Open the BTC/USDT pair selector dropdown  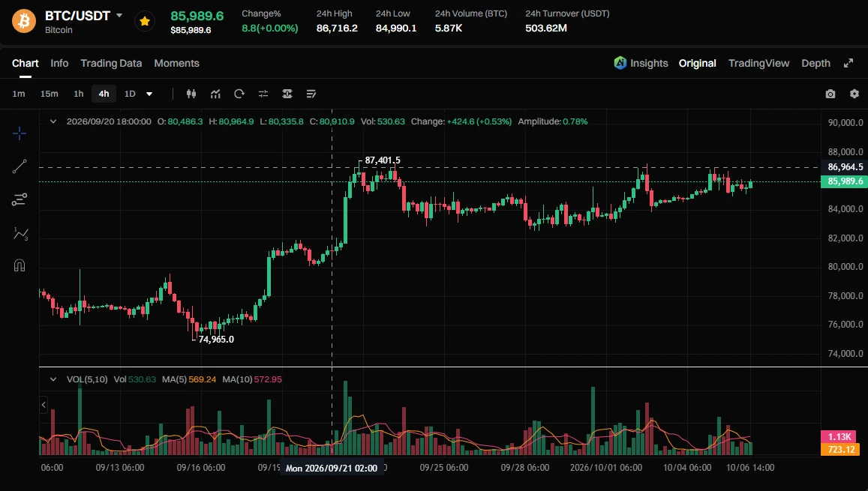[119, 16]
